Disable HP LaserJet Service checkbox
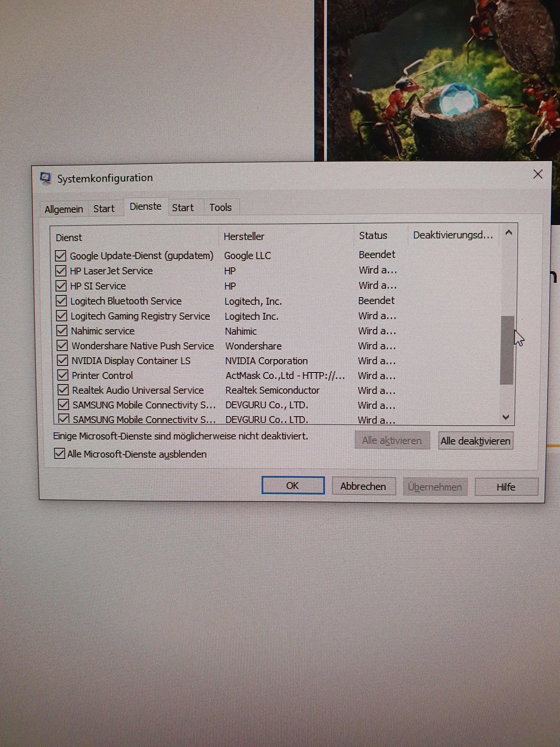The width and height of the screenshot is (560, 747). [61, 271]
